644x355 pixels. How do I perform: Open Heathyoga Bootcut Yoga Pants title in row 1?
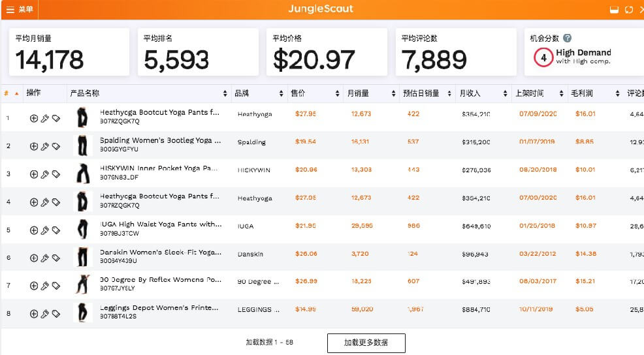point(159,112)
